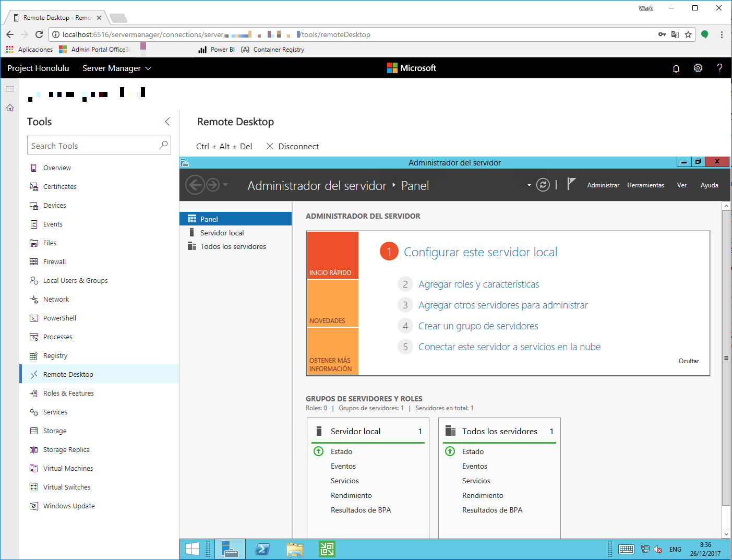Viewport: 732px width, 560px height.
Task: Click Agregar otros servidores para administrar
Action: tap(503, 305)
